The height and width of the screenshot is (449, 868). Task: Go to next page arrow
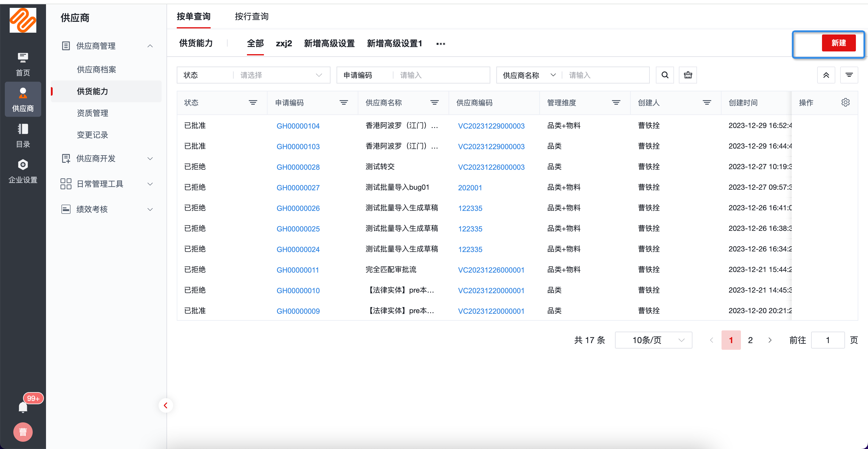770,340
